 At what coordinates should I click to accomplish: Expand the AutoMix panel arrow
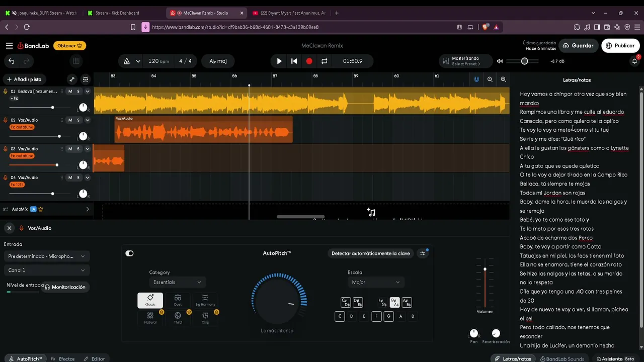point(88,209)
